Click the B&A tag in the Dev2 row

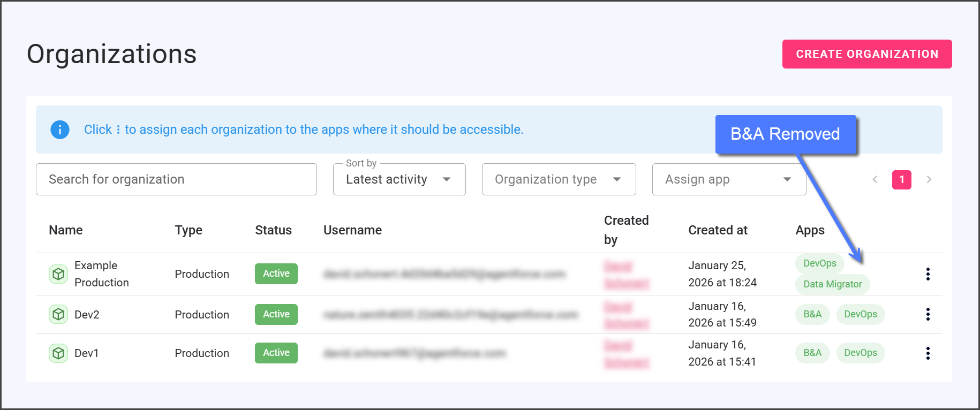[x=812, y=314]
